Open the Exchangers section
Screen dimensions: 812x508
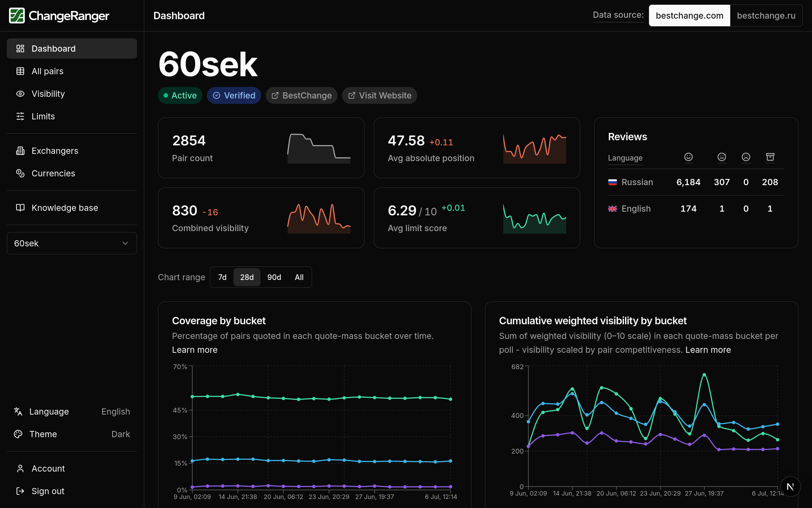(x=72, y=151)
